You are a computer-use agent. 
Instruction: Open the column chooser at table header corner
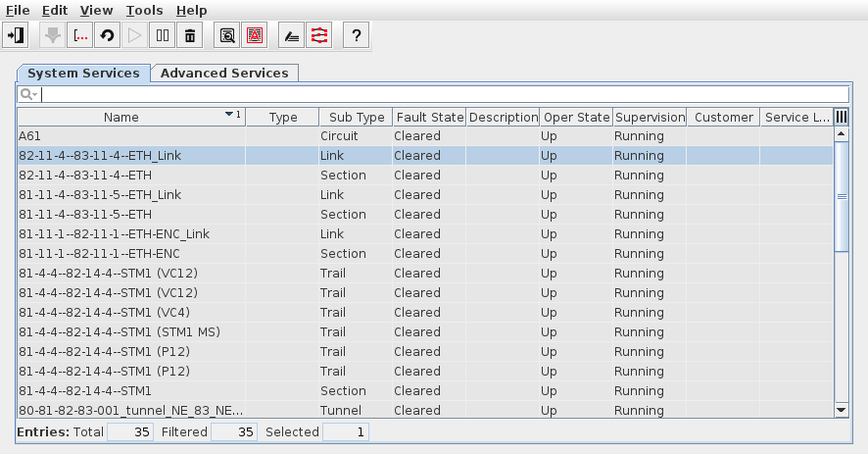point(841,117)
